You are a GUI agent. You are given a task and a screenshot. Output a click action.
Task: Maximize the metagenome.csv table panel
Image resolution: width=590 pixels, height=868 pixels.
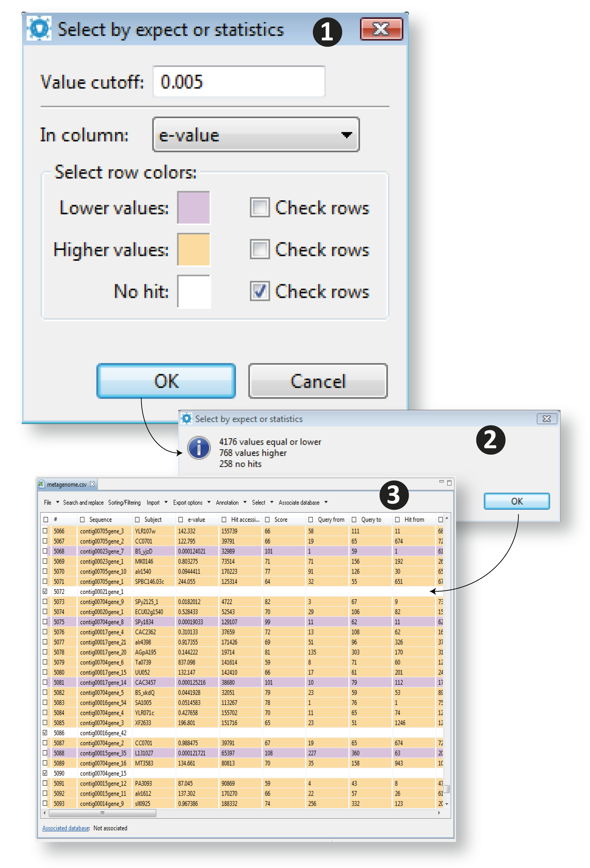449,482
